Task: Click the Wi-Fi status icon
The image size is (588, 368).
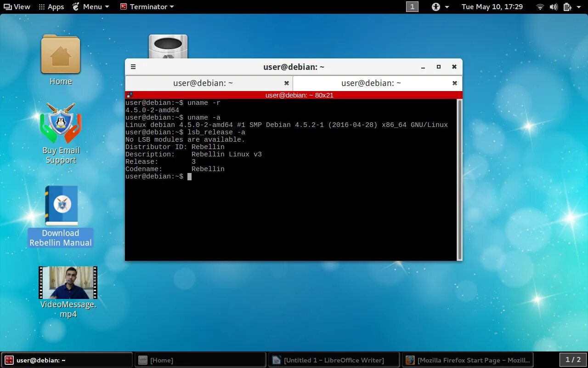Action: pos(539,6)
